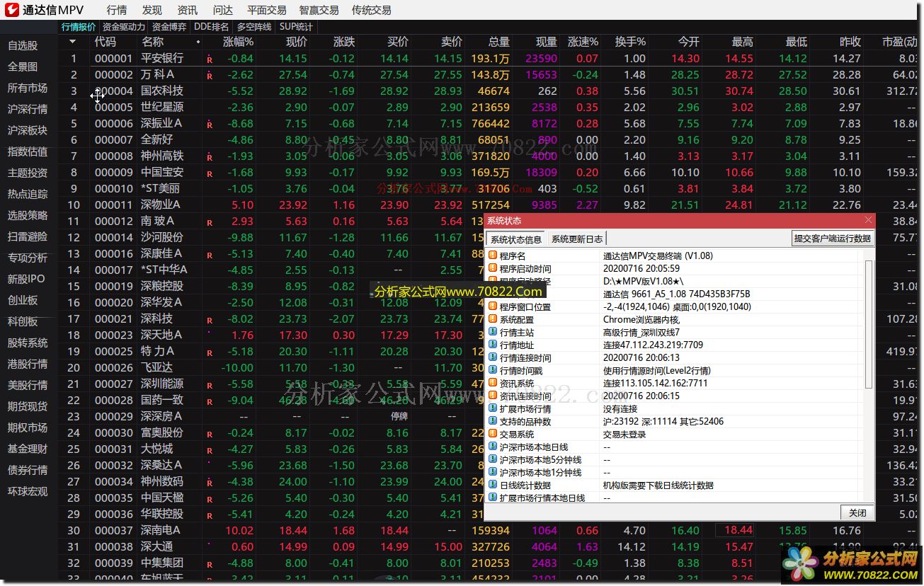Click the orange icon beside 资讯系统

coord(493,383)
